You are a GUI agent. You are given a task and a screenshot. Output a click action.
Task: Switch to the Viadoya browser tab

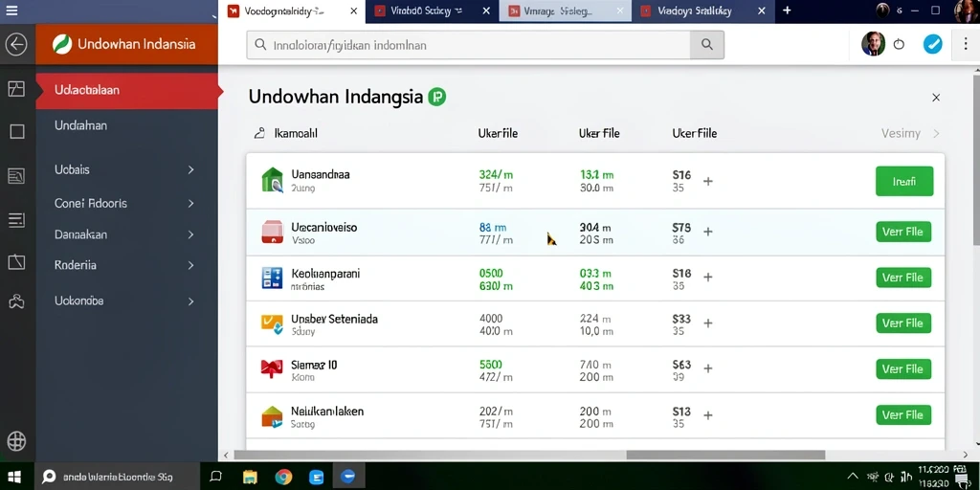(703, 11)
